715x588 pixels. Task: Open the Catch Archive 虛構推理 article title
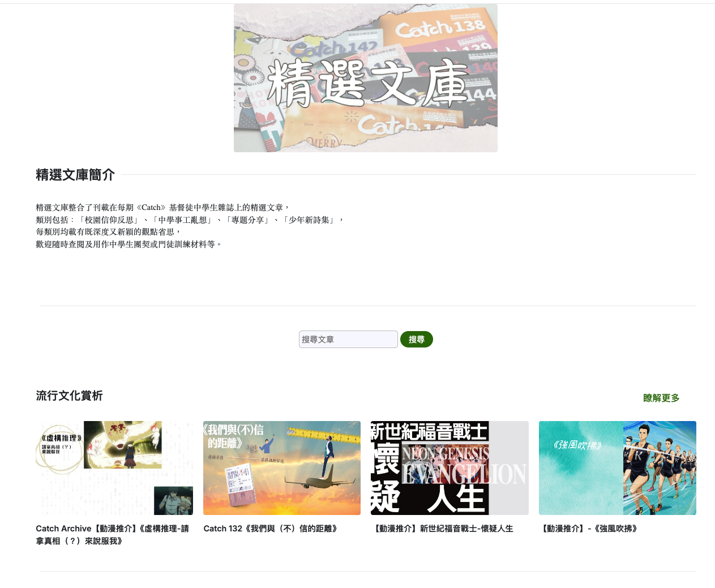coord(112,535)
